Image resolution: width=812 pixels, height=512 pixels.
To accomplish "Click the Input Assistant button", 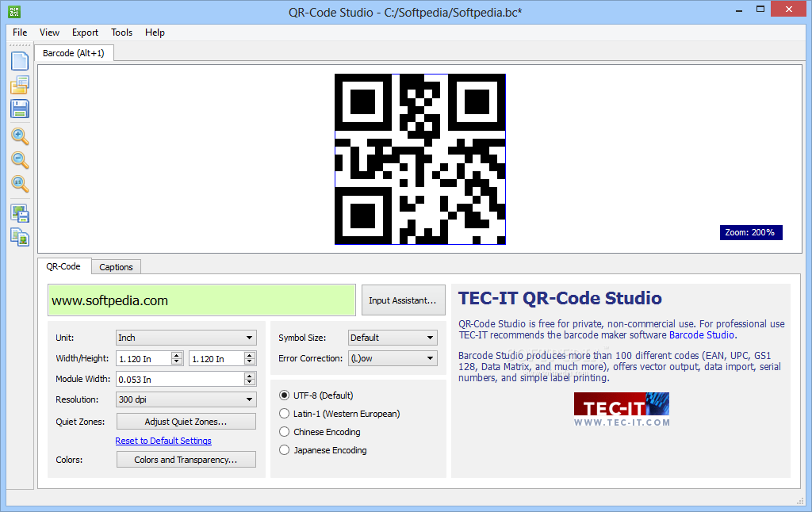I will [403, 300].
